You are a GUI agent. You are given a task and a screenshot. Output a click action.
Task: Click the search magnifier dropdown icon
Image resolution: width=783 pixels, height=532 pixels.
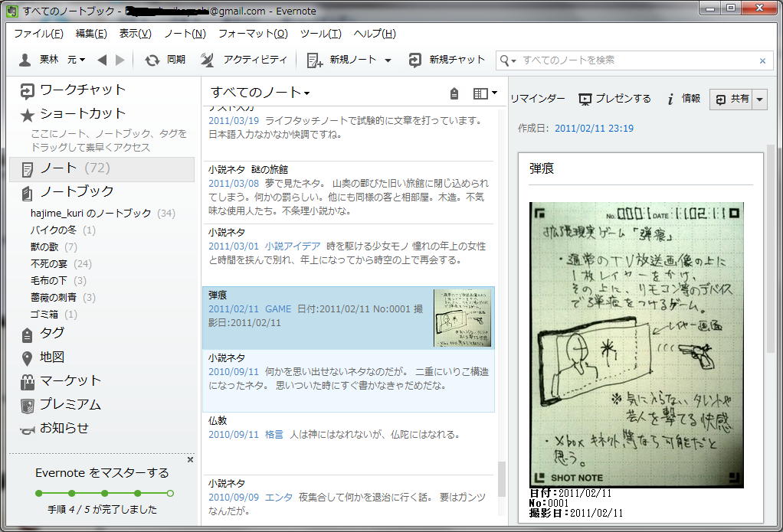(x=508, y=60)
